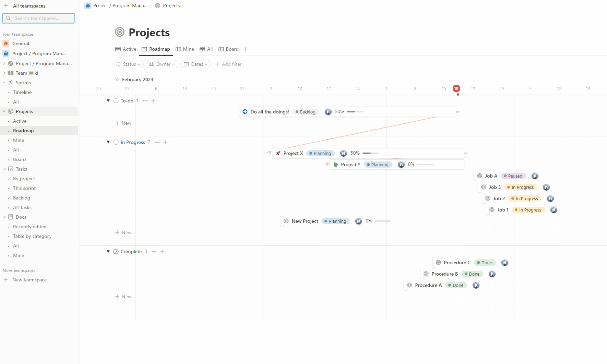Screen dimensions: 607x364
Task: Click the back arrow beside All teamspaces
Action: (6, 6)
